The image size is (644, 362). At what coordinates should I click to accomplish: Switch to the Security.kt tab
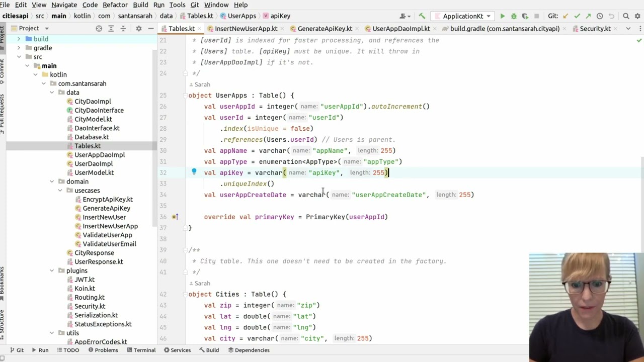pos(595,29)
